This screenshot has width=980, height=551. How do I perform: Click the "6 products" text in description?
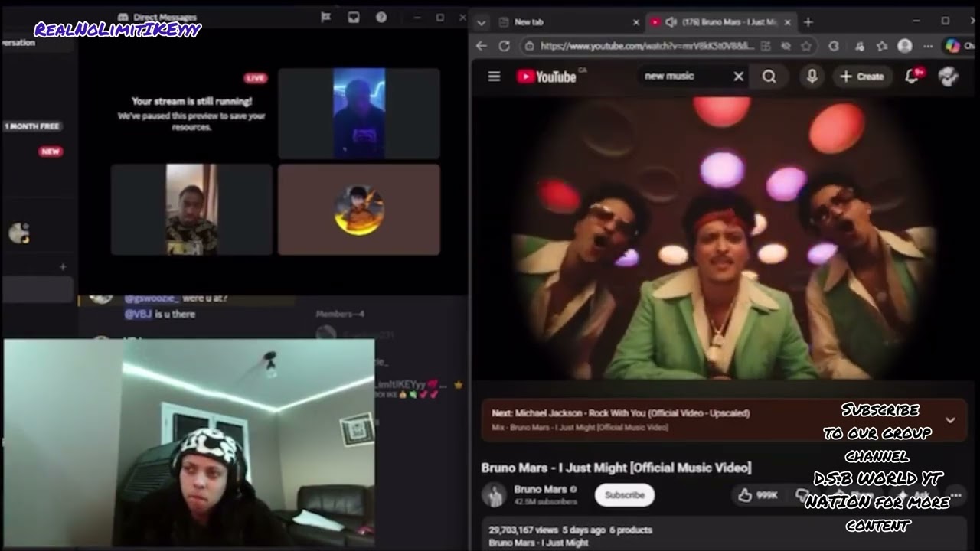pos(631,530)
